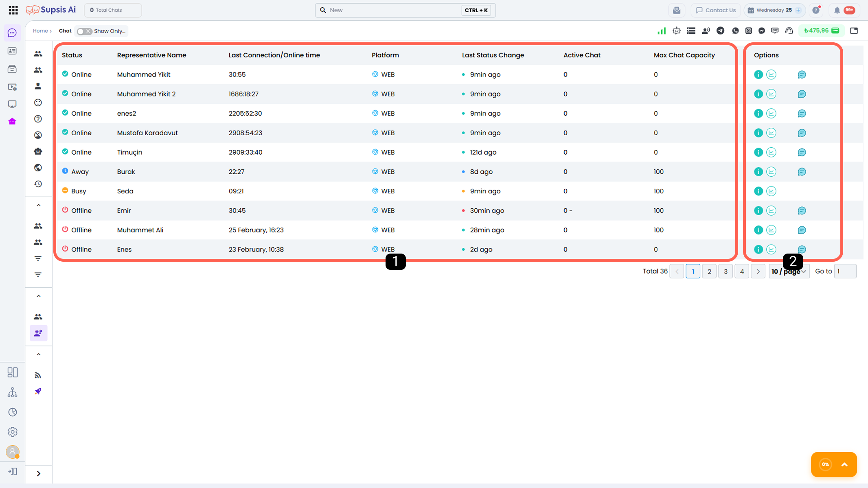This screenshot has width=868, height=488.
Task: Click the Contact Us button
Action: [x=716, y=10]
